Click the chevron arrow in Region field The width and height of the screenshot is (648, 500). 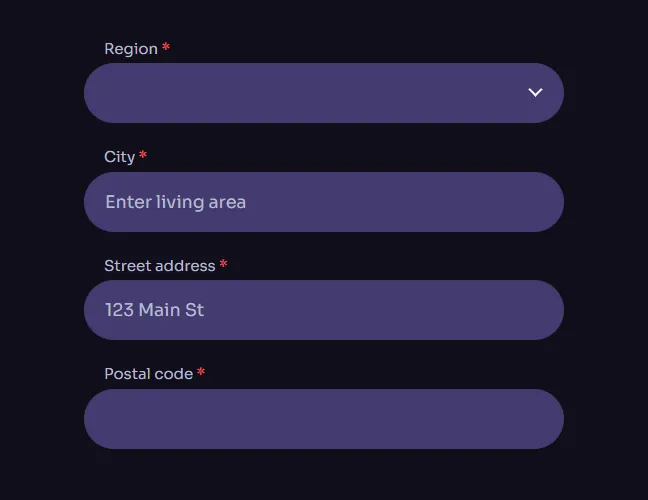pyautogui.click(x=535, y=93)
